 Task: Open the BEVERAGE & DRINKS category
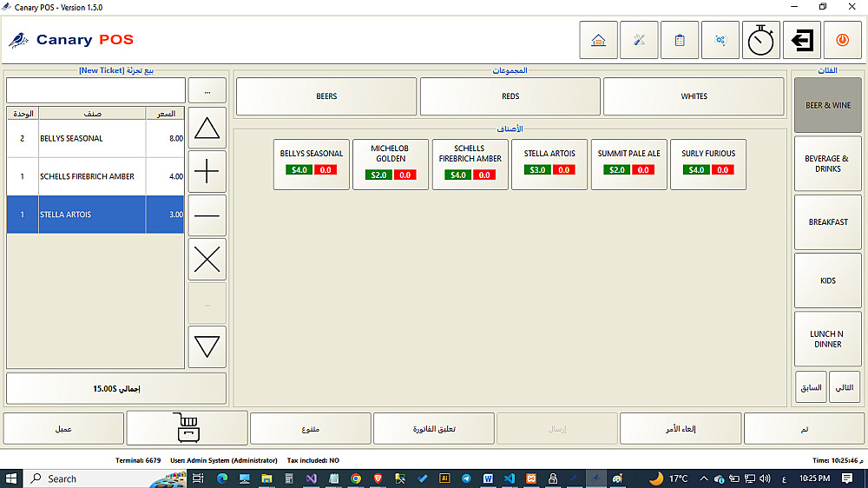click(828, 163)
